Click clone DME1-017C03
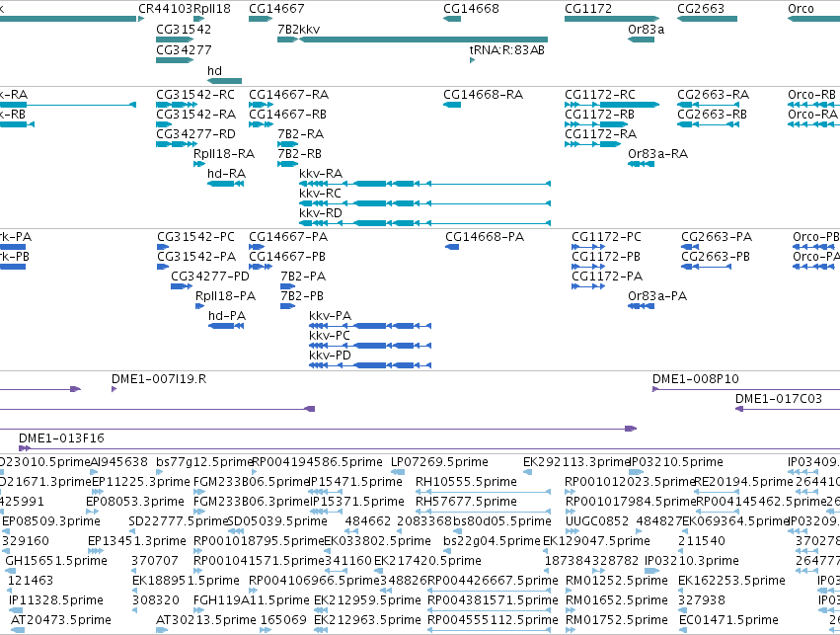 click(788, 409)
